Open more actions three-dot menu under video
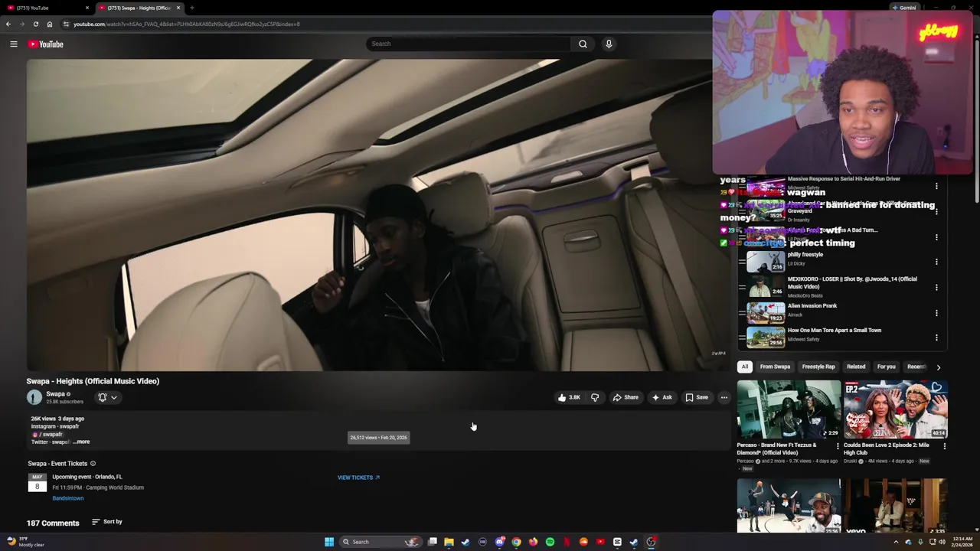 tap(724, 397)
